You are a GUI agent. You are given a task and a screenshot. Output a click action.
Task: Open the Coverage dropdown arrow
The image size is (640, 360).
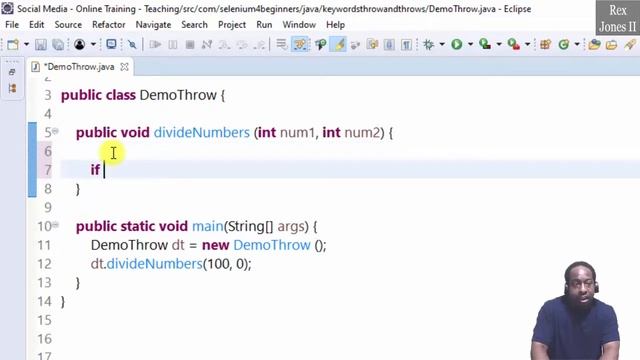click(x=499, y=44)
